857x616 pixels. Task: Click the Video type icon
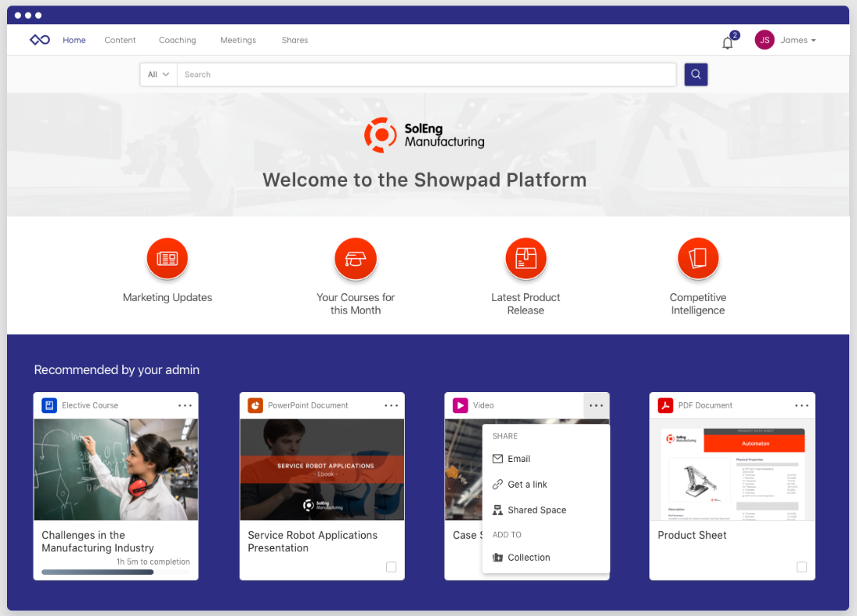460,405
